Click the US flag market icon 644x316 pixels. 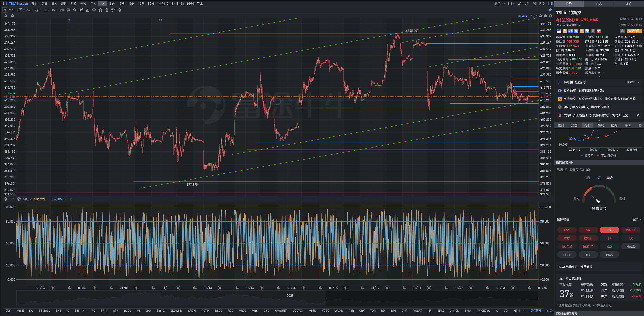coord(559,31)
